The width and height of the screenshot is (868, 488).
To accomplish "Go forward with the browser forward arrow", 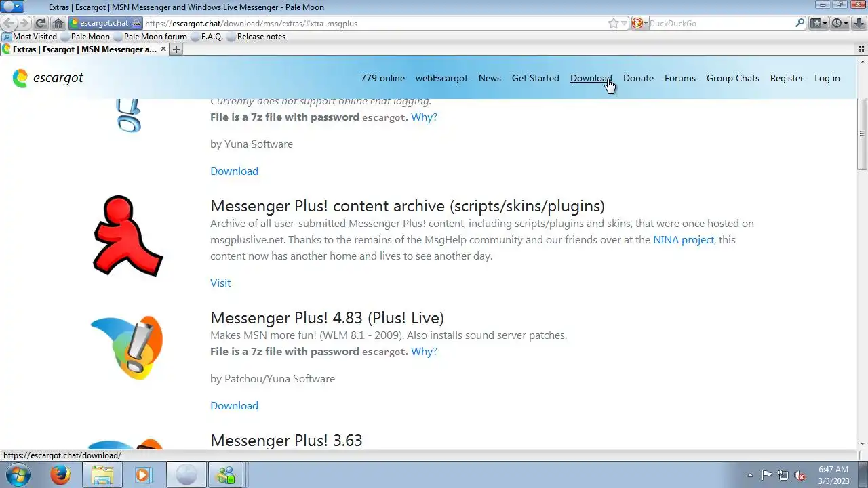I will point(24,23).
